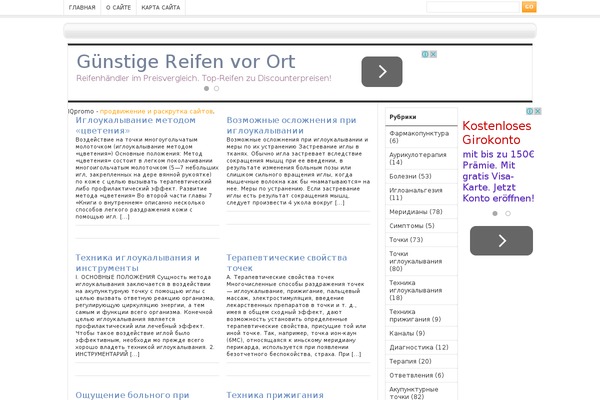Open the ГЛАВНАЯ menu item

(82, 7)
